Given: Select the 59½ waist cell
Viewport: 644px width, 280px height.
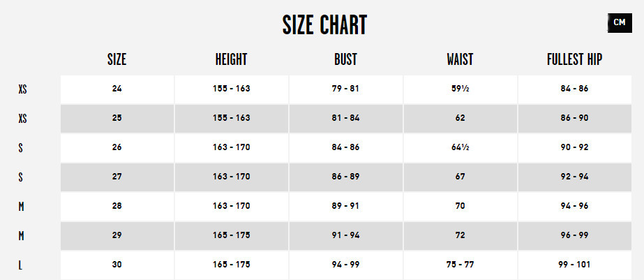Looking at the screenshot, I should coord(460,89).
